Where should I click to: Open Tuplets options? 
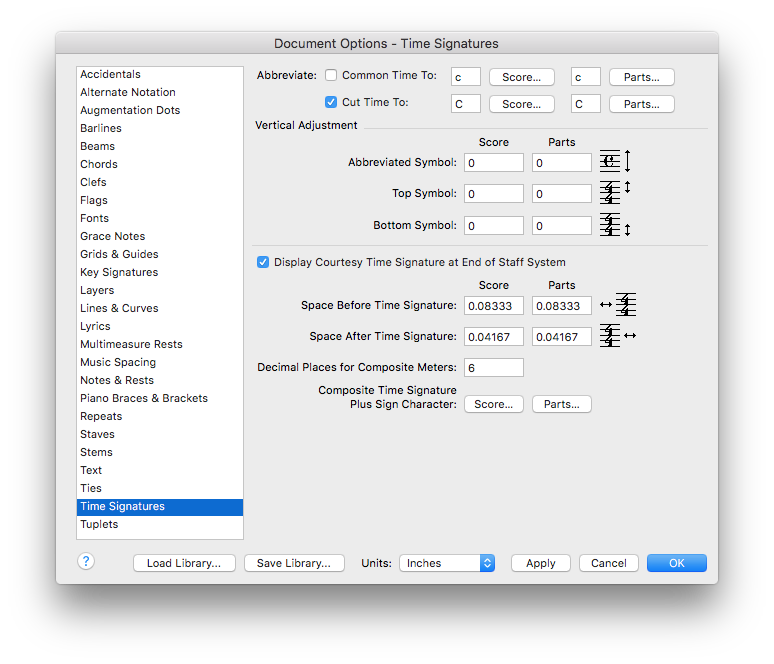click(x=160, y=525)
